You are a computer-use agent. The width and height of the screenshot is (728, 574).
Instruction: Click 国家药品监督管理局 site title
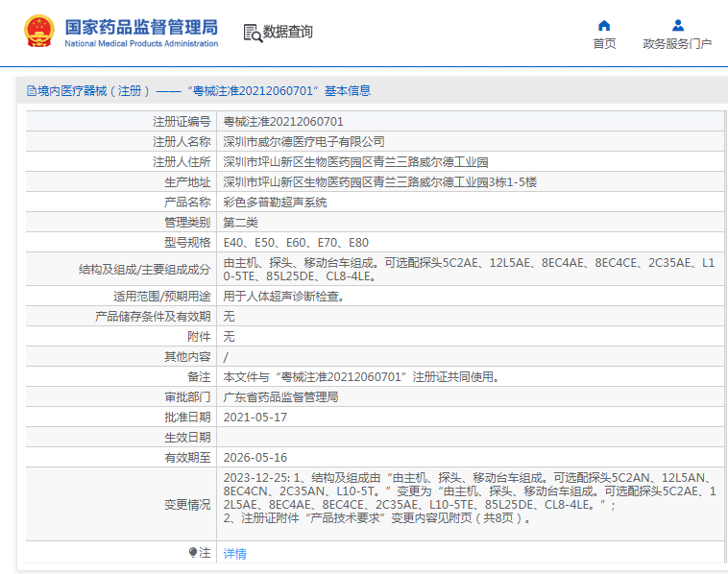point(141,27)
